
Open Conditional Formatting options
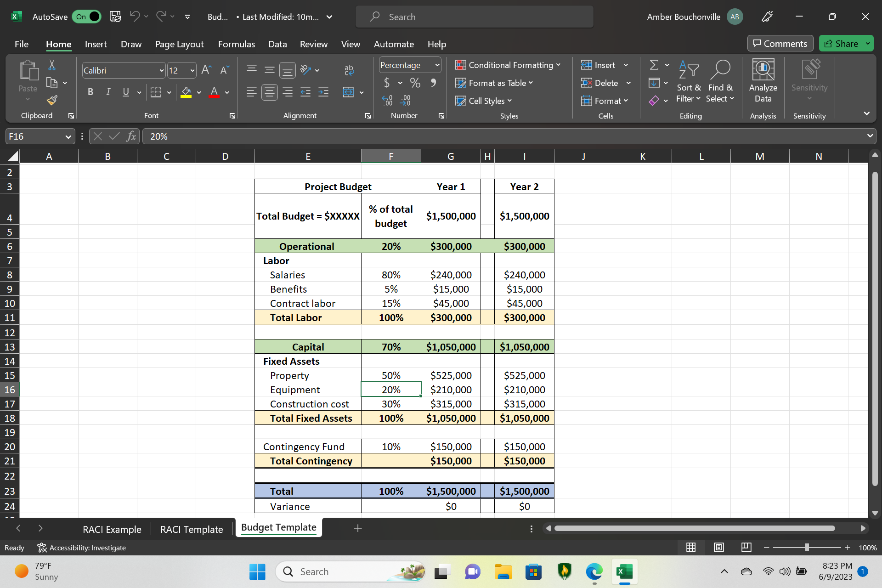click(x=508, y=65)
